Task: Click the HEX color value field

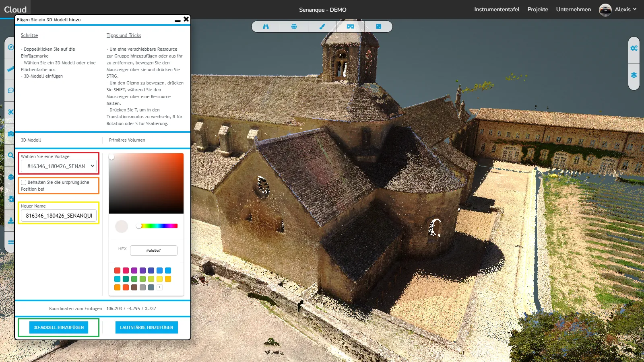Action: [x=154, y=250]
